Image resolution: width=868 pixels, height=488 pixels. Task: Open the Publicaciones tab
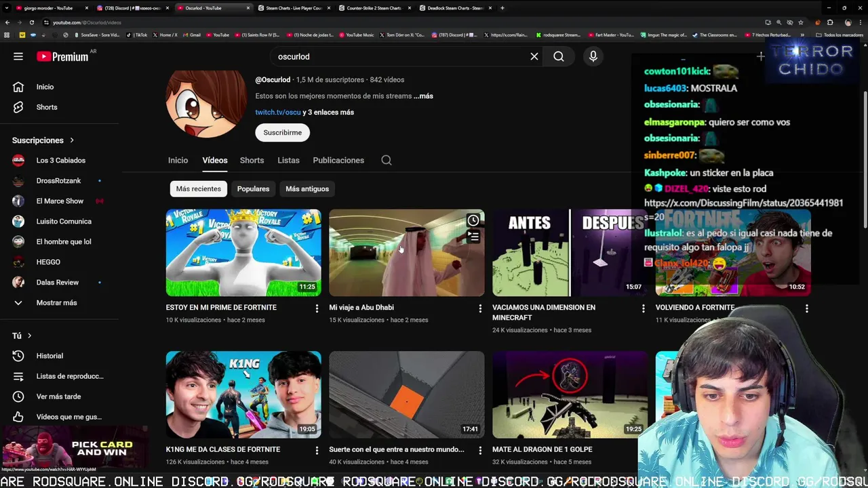[338, 161]
